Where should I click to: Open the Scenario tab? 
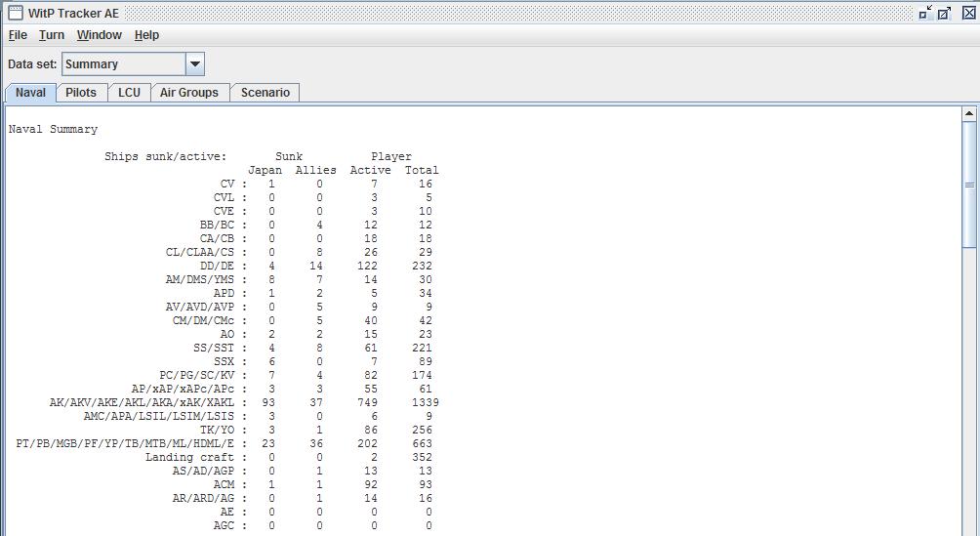pyautogui.click(x=265, y=93)
